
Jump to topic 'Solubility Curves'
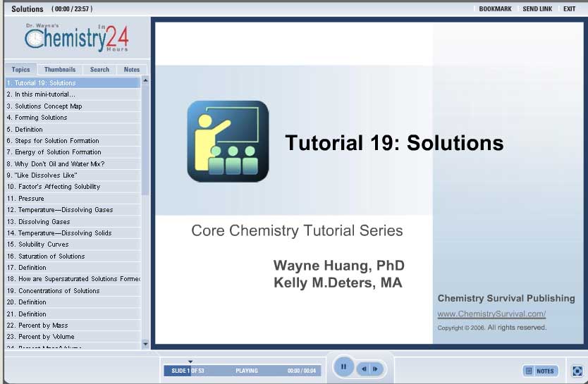click(43, 244)
